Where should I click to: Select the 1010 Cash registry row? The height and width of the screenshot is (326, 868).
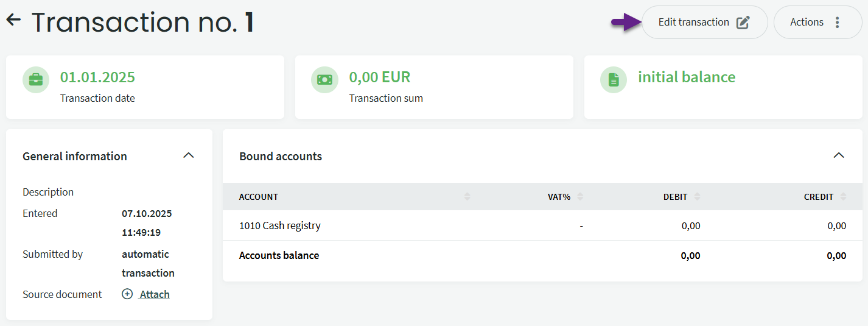280,225
